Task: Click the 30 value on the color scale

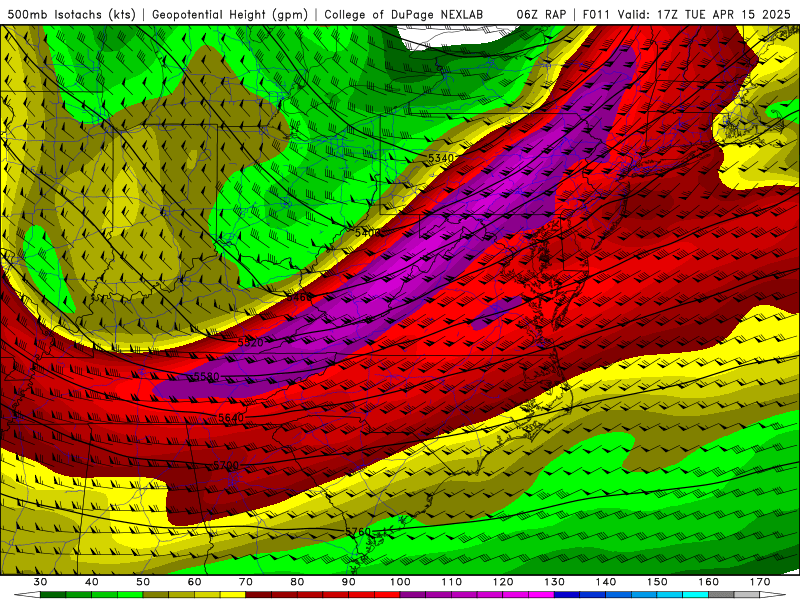Action: (40, 582)
